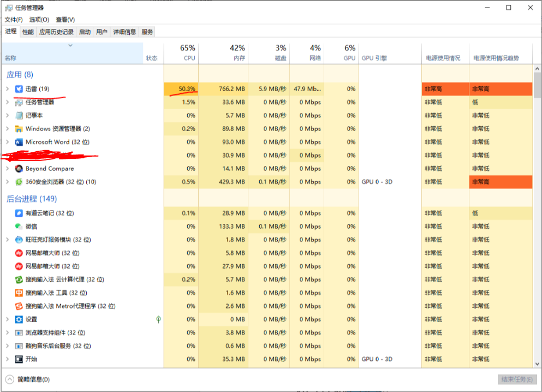Click the 结束任务 button
This screenshot has height=392, width=542.
point(517,379)
